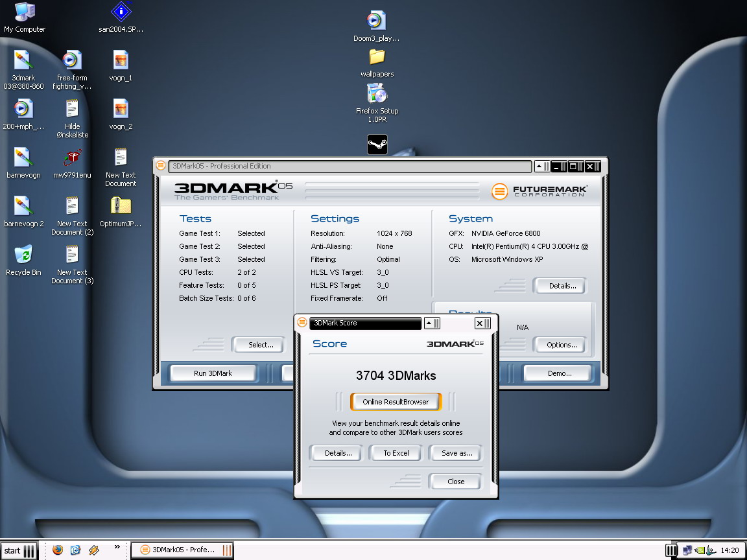Click the orange Futuremark logo in the header
Image resolution: width=747 pixels, height=560 pixels.
click(x=499, y=191)
